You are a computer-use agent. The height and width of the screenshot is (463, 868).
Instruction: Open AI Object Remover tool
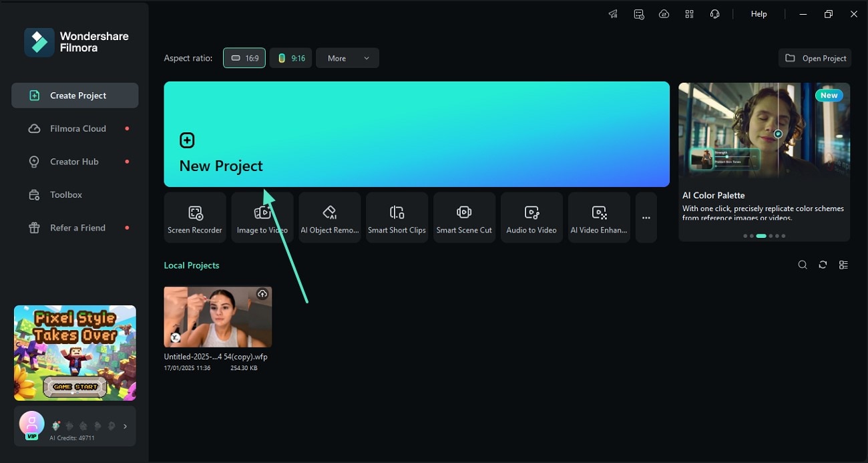330,218
